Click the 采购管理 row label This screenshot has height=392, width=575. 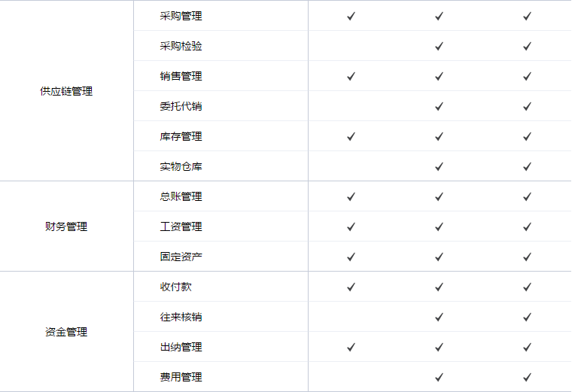pyautogui.click(x=181, y=16)
